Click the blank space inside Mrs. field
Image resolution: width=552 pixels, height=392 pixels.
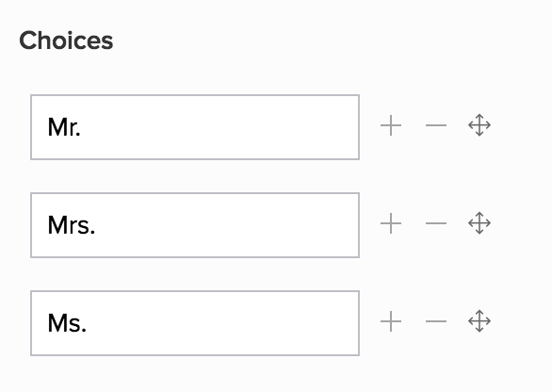click(x=225, y=225)
